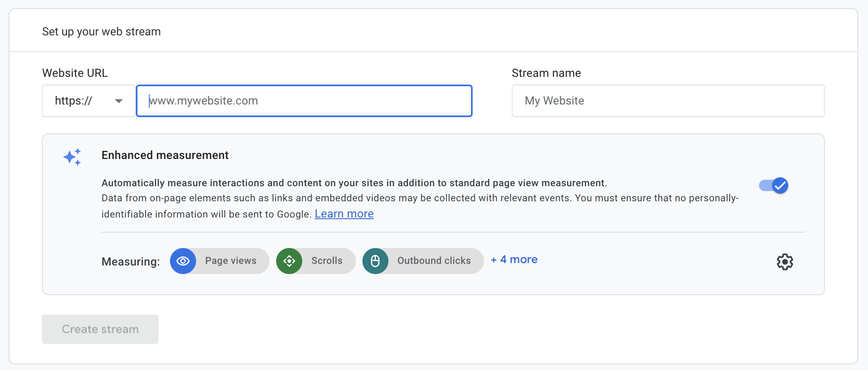Open enhanced measurement settings gear
The height and width of the screenshot is (370, 868).
point(785,262)
